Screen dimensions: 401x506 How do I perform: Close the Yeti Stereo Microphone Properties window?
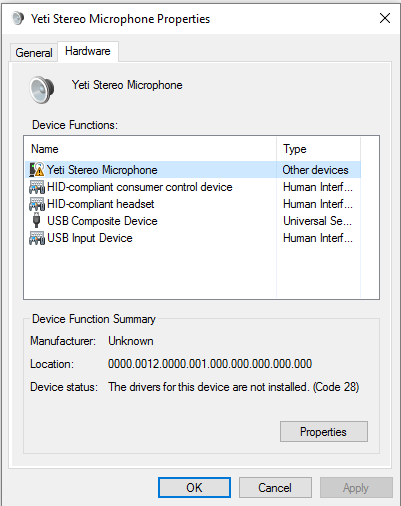click(385, 18)
